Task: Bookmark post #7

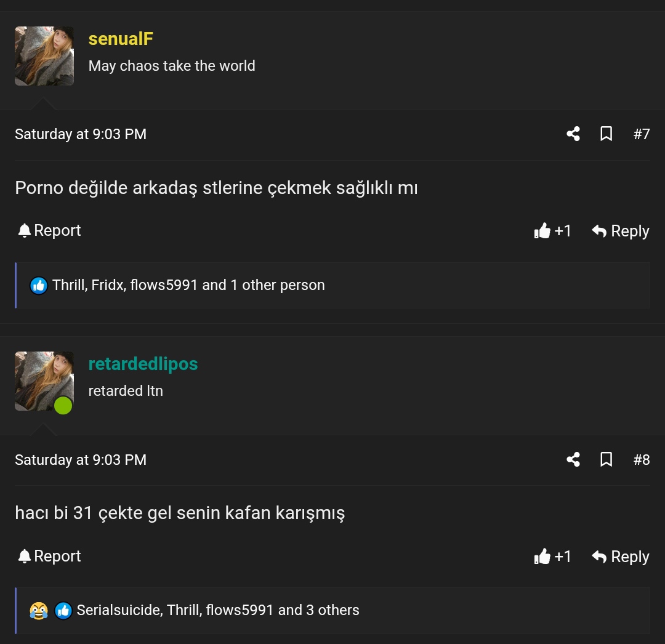Action: point(606,134)
